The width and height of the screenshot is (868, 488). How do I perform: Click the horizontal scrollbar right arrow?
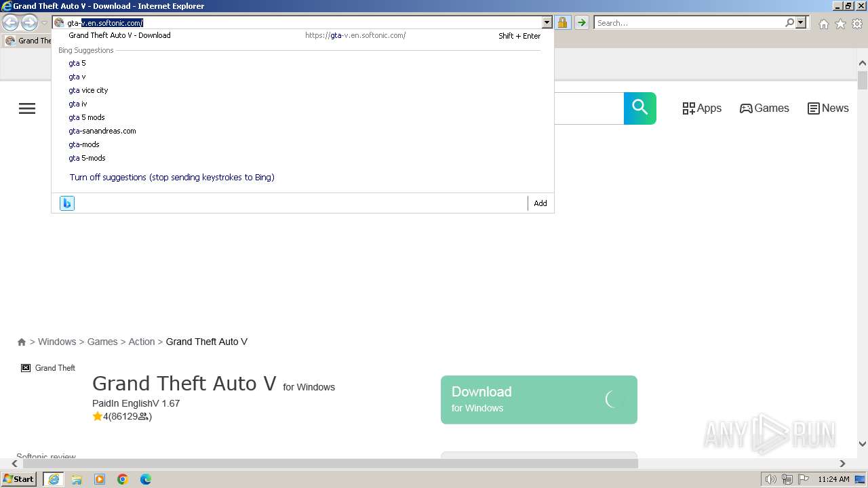(843, 464)
